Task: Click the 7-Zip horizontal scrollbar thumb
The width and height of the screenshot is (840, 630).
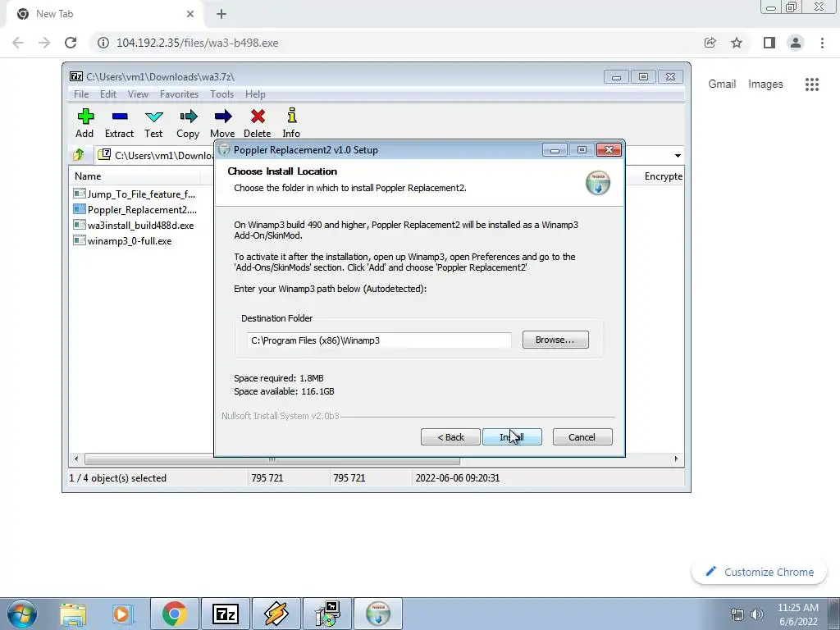Action: click(x=272, y=459)
